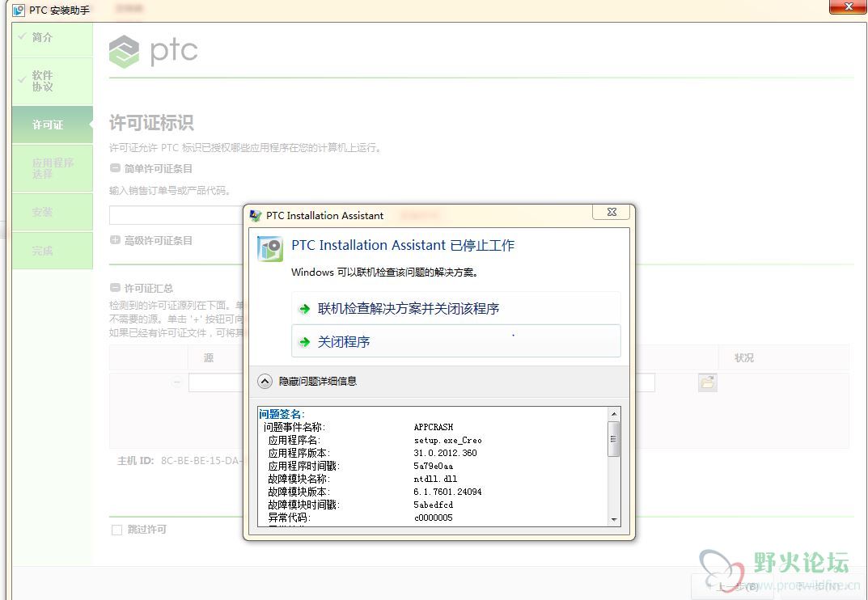Open the folder browse icon in license row
The height and width of the screenshot is (600, 868).
click(708, 382)
